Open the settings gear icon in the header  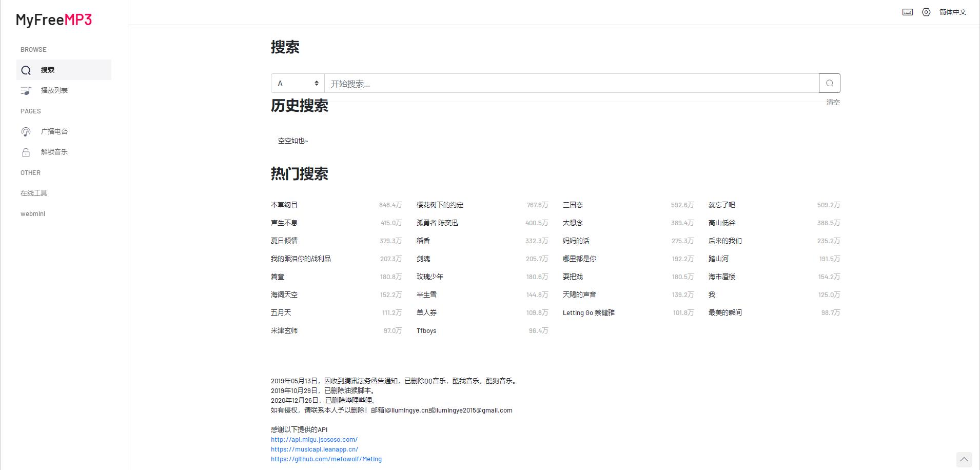926,12
